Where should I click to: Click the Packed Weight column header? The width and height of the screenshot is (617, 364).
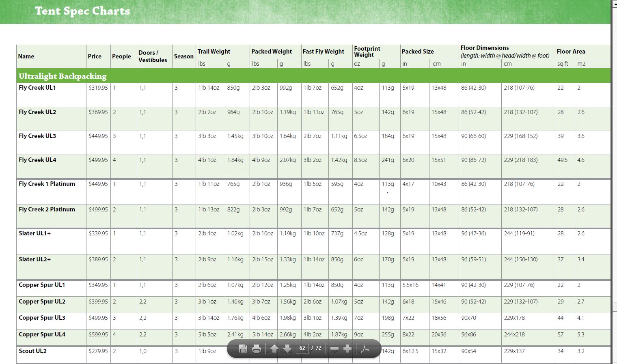[272, 52]
